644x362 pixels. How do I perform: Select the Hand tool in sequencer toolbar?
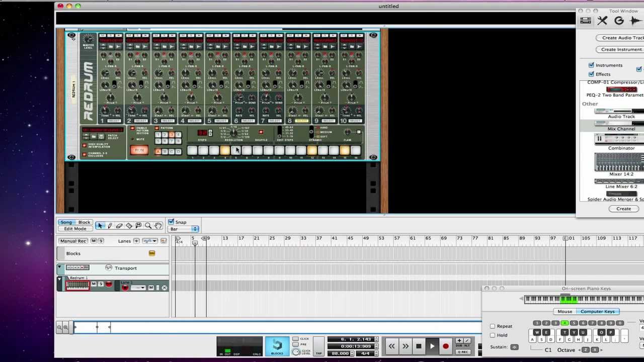click(x=158, y=226)
